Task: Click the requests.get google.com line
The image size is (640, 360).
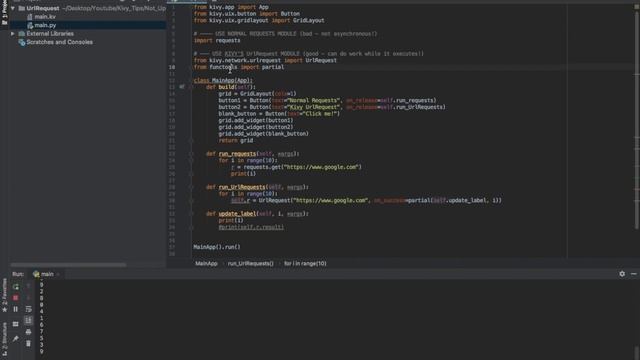Action: 296,167
